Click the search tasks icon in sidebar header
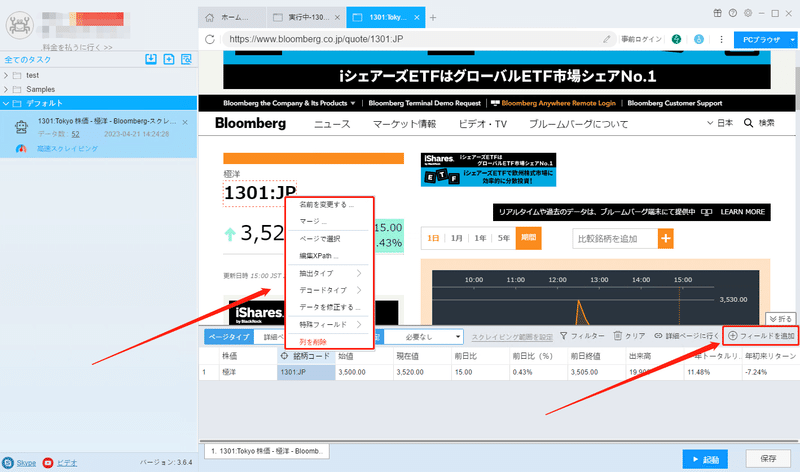 tap(187, 59)
